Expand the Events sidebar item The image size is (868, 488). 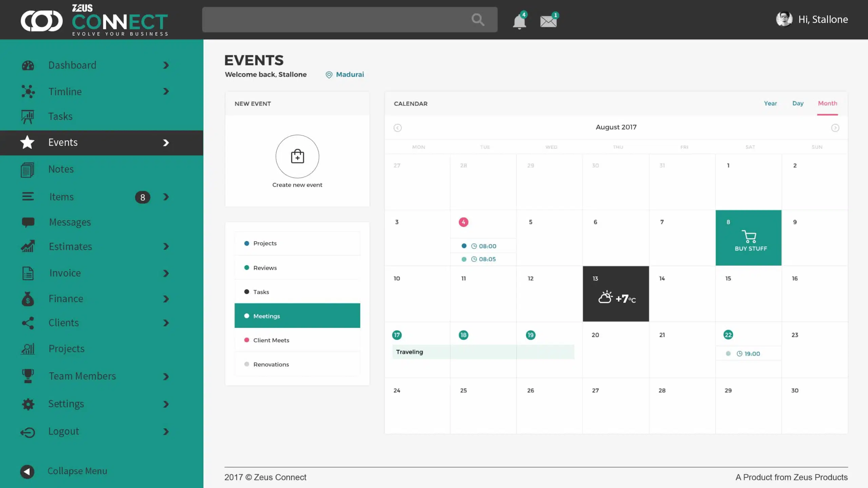pyautogui.click(x=166, y=143)
